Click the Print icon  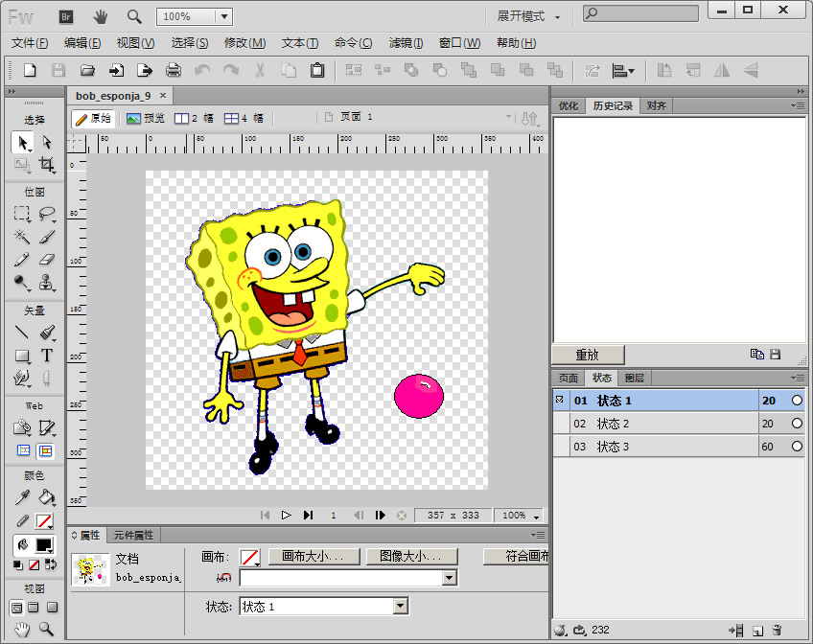click(174, 70)
